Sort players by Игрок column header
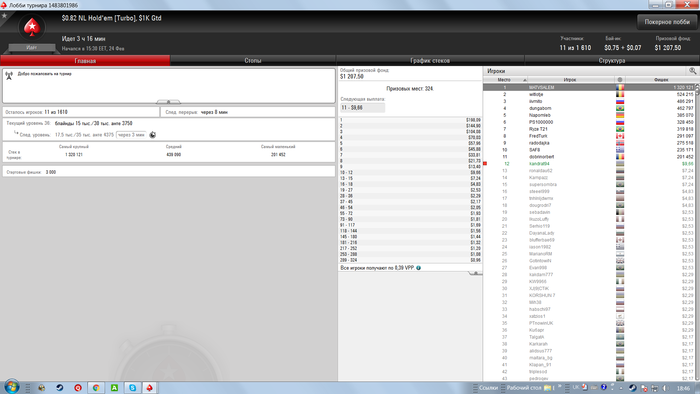Screen dimensions: 700x394 pyautogui.click(x=570, y=80)
